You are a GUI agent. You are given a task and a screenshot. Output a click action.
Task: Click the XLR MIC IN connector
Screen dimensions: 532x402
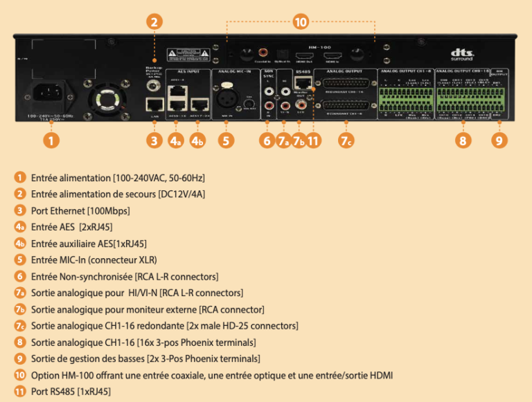pos(226,98)
